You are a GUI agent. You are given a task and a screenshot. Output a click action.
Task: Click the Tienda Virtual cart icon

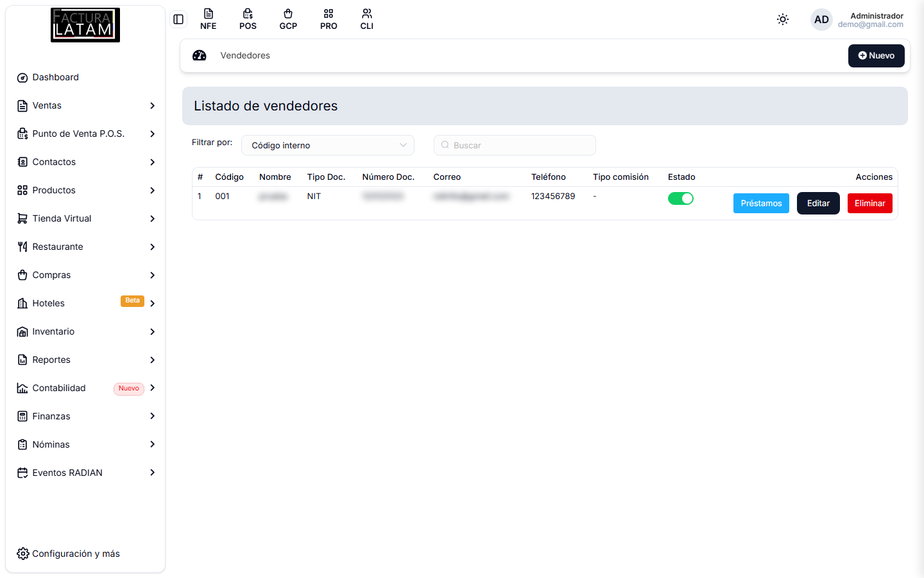22,218
